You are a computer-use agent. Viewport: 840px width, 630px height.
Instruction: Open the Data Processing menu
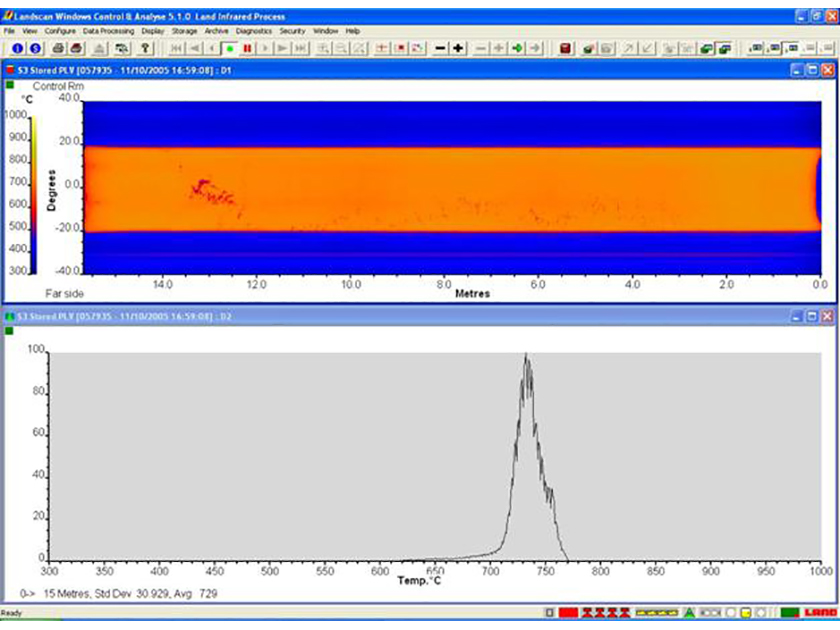(x=110, y=31)
